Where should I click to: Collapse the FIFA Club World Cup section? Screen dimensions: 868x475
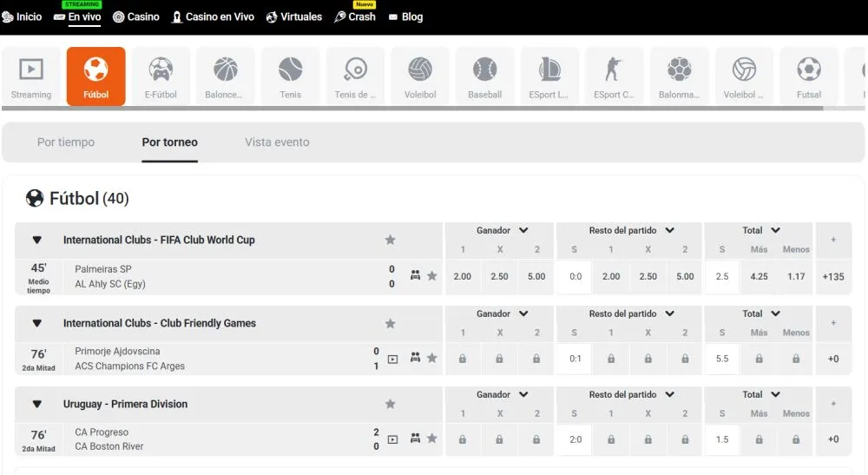[36, 241]
